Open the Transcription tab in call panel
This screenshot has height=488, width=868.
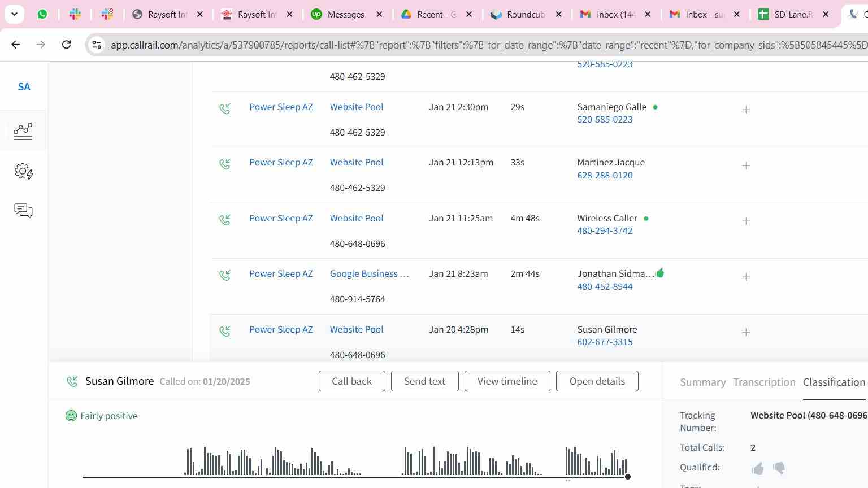(764, 382)
